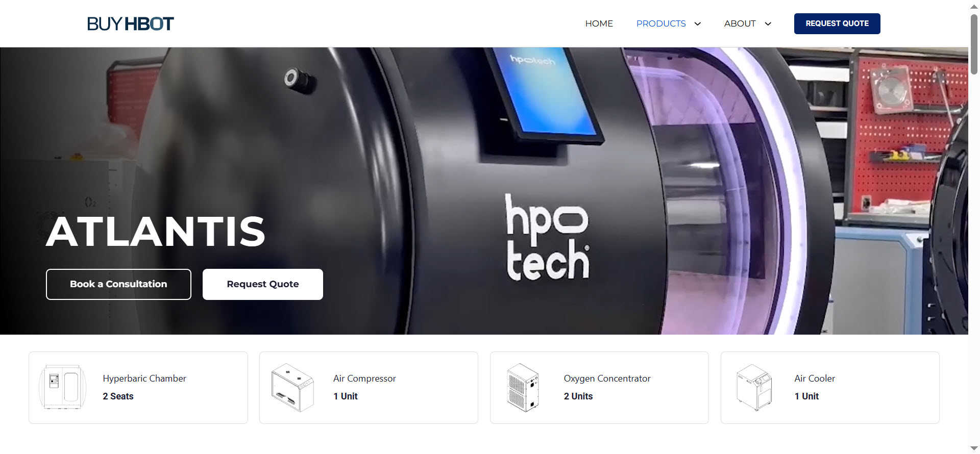Click the ATLANTIS hero heading
The image size is (980, 454).
click(156, 232)
